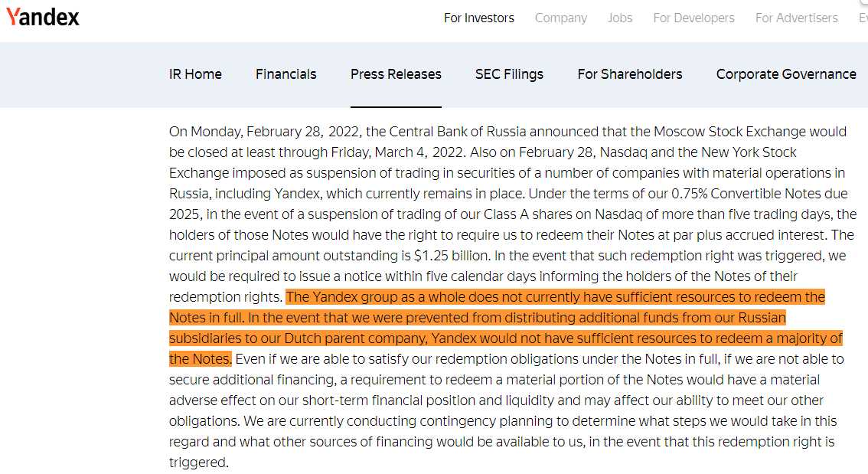Click the Yandex logo
Viewport: 868px width, 474px height.
tap(43, 17)
